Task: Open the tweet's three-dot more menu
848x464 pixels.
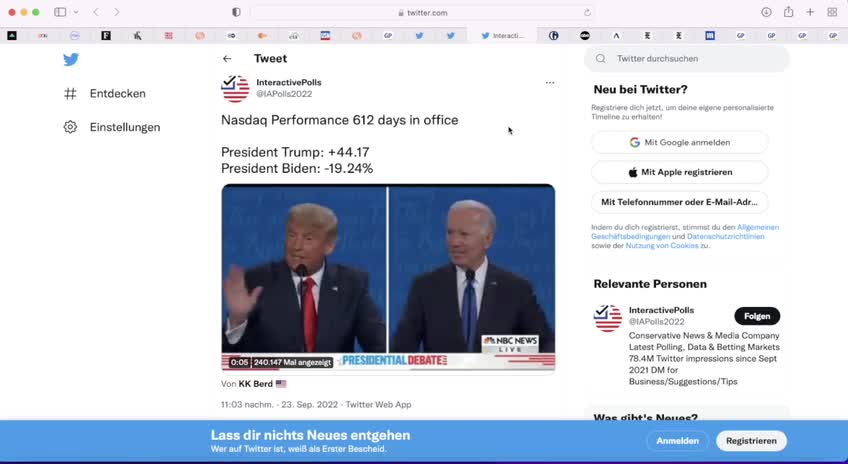Action: click(x=550, y=83)
